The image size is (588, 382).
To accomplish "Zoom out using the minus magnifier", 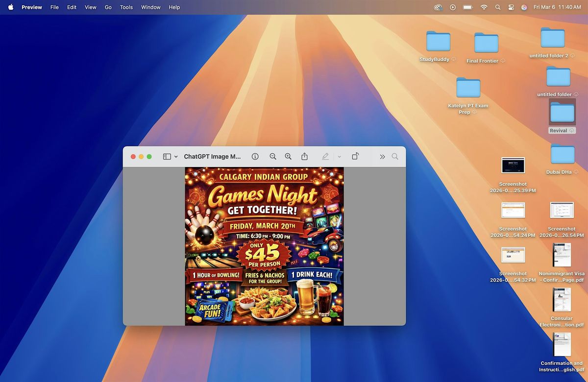I will [x=273, y=157].
